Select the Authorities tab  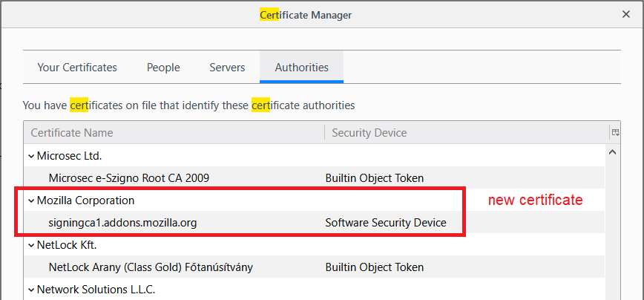coord(301,68)
